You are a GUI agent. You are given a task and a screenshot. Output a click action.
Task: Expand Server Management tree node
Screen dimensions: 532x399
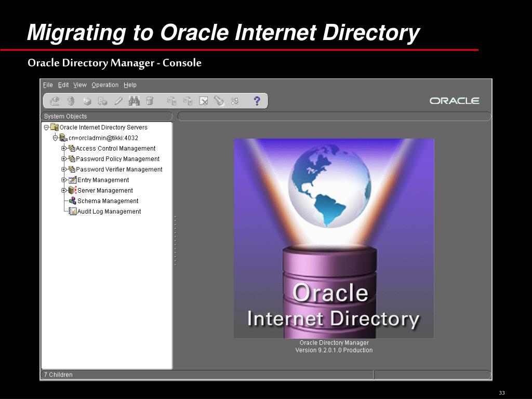click(x=63, y=190)
